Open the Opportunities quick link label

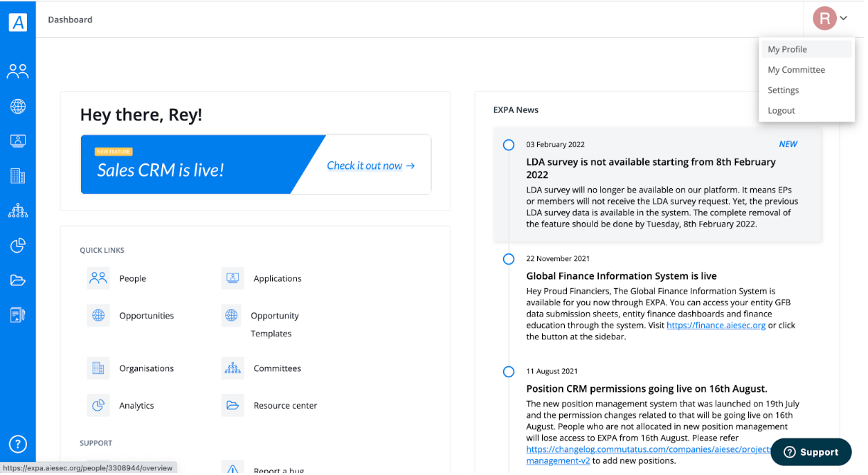146,316
